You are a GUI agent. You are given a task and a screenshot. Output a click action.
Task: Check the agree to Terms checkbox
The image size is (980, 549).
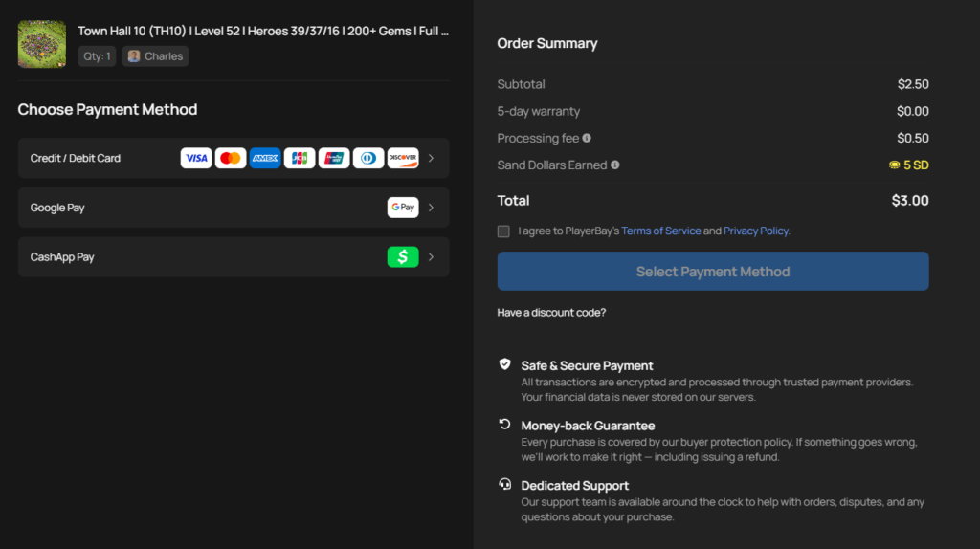click(x=503, y=231)
